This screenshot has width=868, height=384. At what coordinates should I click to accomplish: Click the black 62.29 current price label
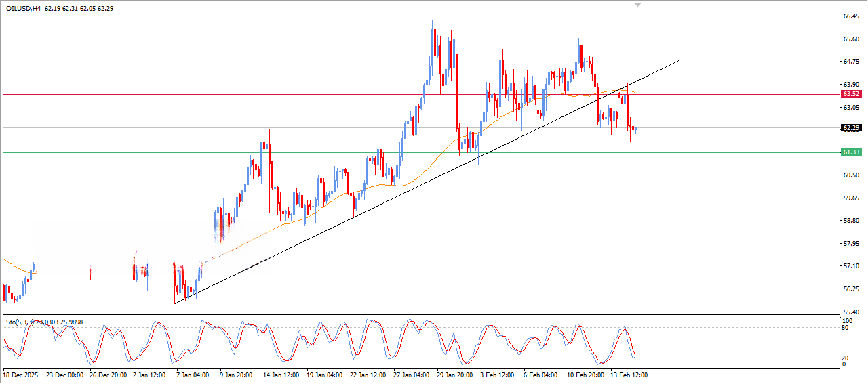point(850,127)
